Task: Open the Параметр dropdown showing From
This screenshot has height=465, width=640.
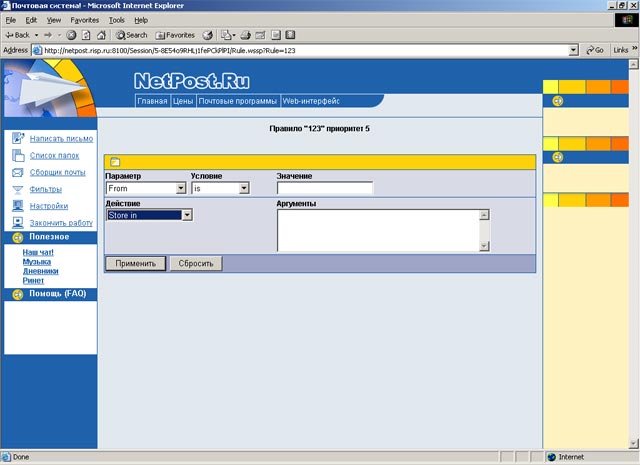Action: point(146,188)
